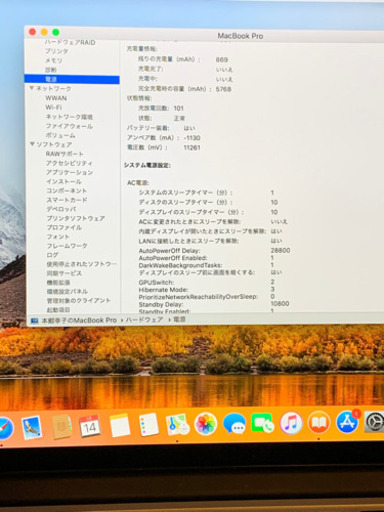Select ボリューム in the sidebar
The image size is (384, 512).
(60, 135)
